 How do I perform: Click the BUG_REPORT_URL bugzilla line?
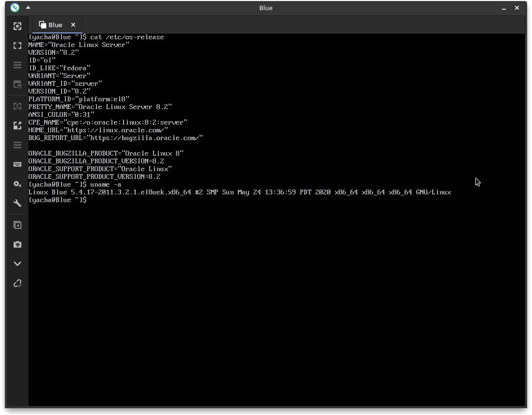pos(116,138)
